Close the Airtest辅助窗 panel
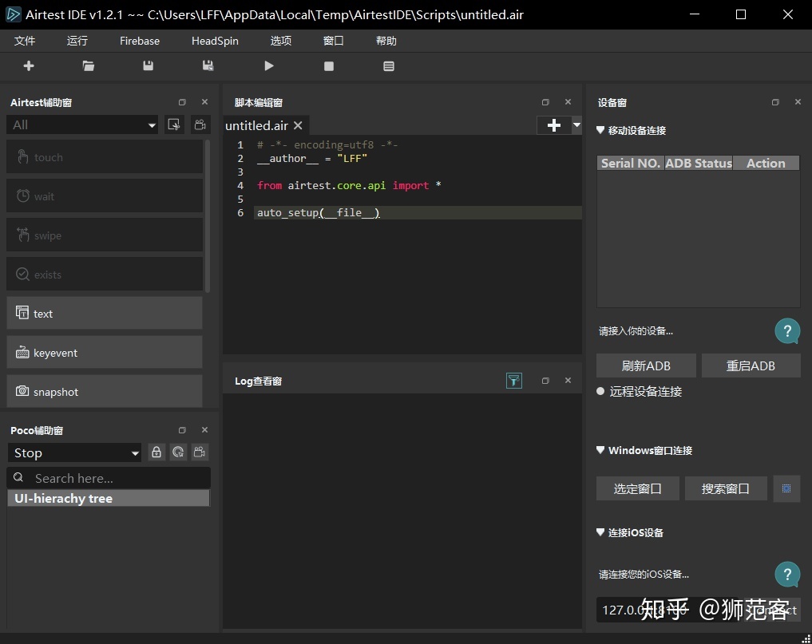The height and width of the screenshot is (644, 812). [x=204, y=102]
